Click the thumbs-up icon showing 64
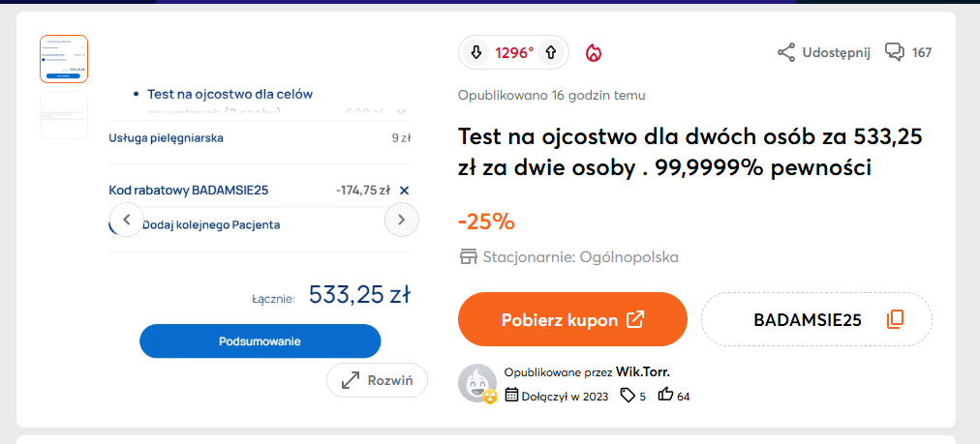Image resolution: width=980 pixels, height=444 pixels. (x=665, y=395)
